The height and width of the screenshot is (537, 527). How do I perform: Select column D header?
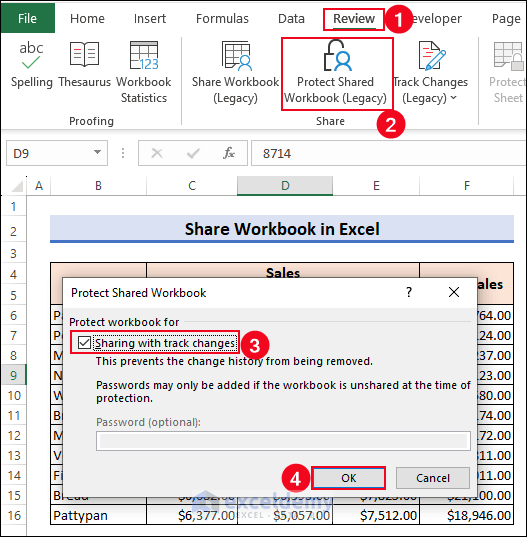pyautogui.click(x=285, y=186)
